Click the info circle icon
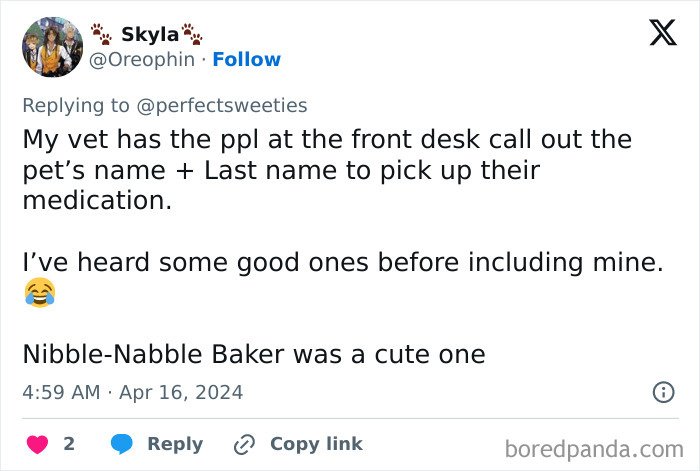Viewport: 700px width, 471px height. pos(663,393)
